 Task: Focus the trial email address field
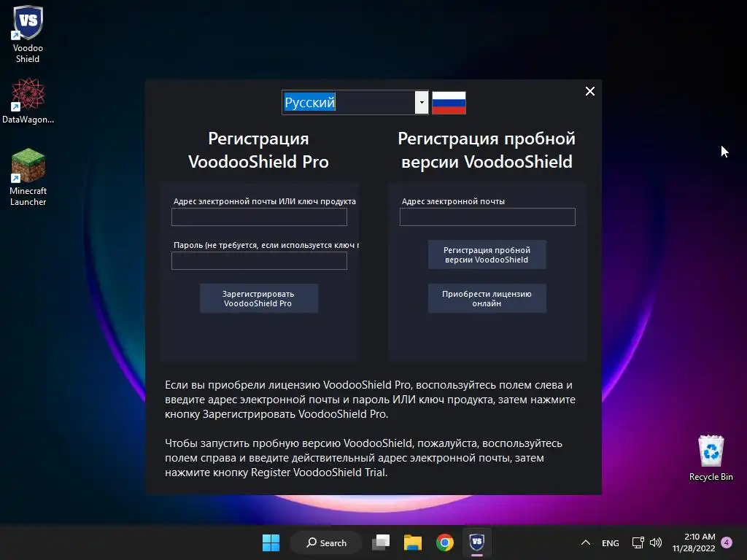(487, 217)
